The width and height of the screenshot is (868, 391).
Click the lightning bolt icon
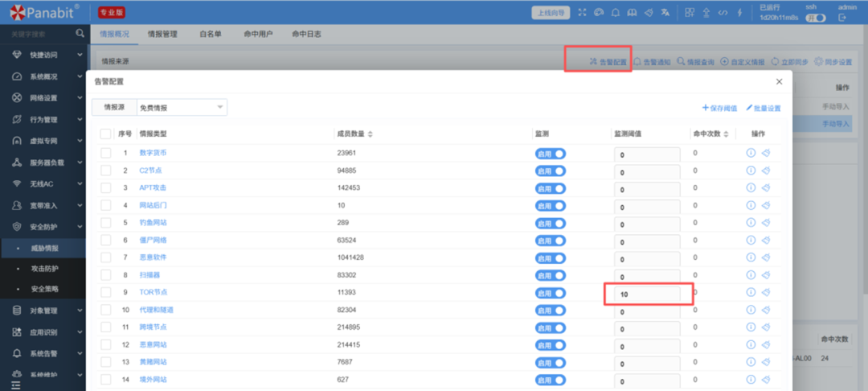tap(739, 13)
